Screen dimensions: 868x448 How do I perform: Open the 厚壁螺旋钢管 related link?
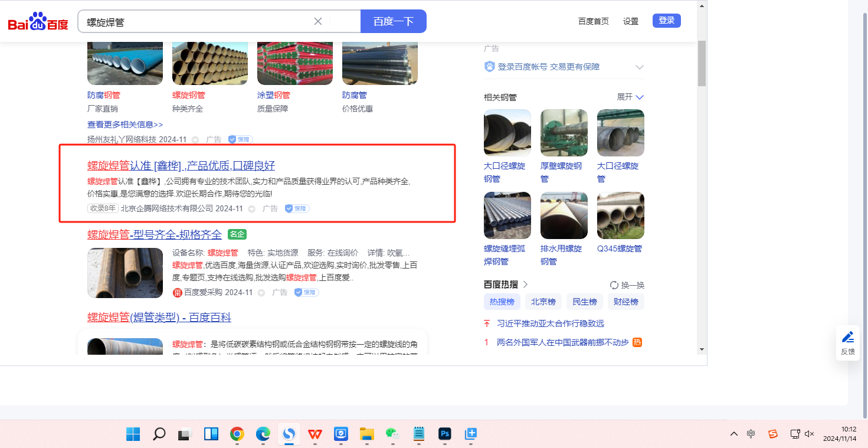[x=561, y=172]
